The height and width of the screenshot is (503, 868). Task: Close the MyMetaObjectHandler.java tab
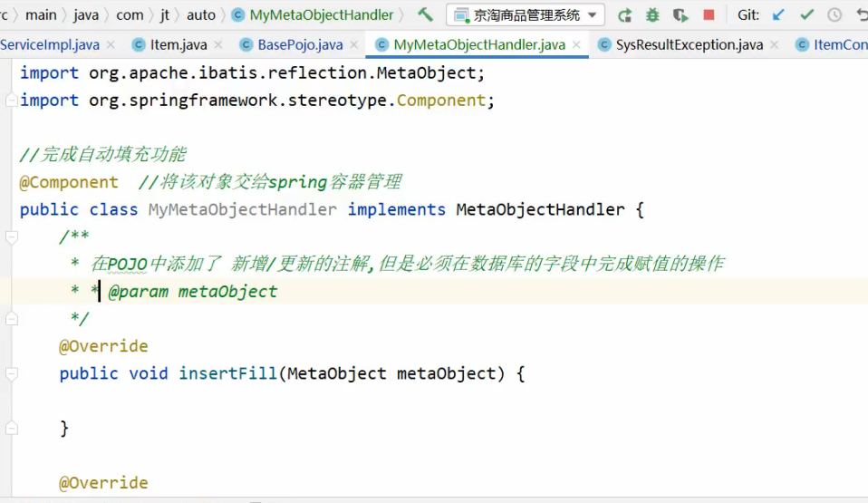(576, 44)
